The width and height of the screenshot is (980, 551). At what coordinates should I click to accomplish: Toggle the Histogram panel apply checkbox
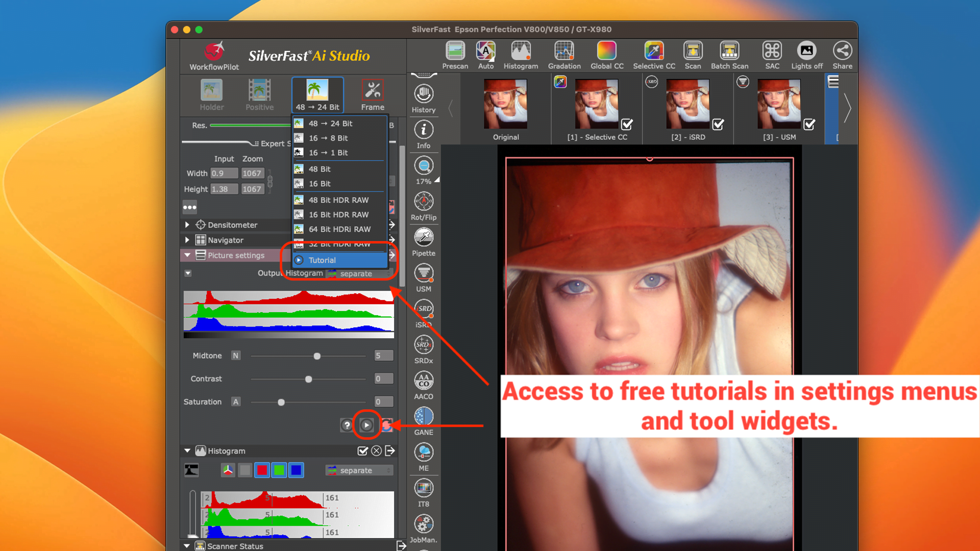362,451
